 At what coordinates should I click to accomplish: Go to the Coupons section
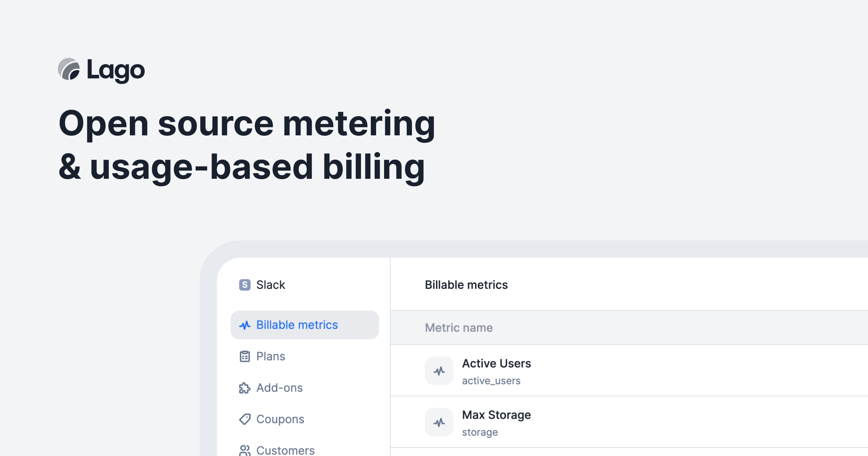coord(280,419)
